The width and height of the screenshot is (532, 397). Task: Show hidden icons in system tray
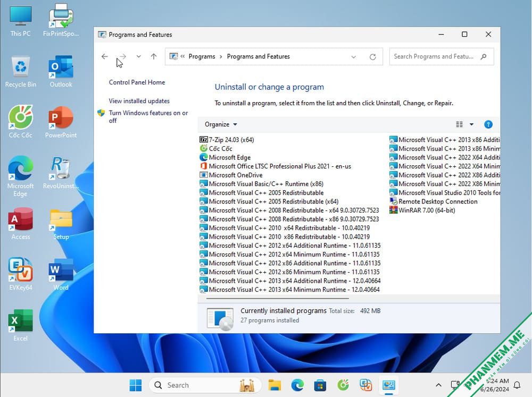coord(438,385)
